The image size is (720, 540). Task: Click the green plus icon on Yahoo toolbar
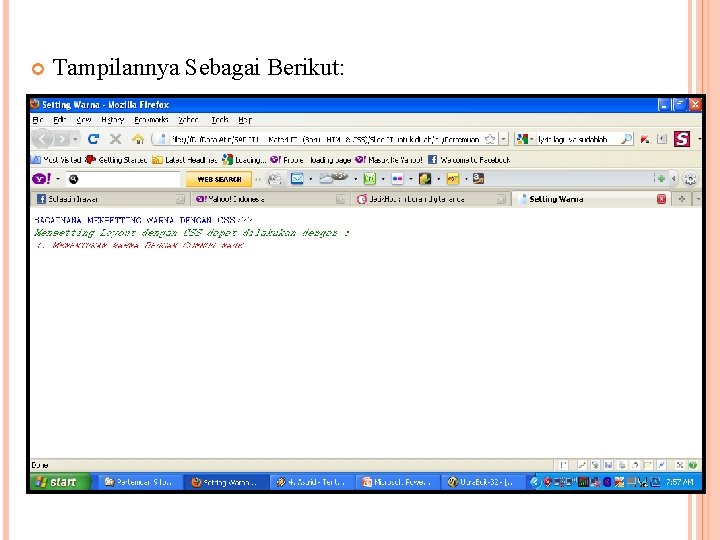661,179
